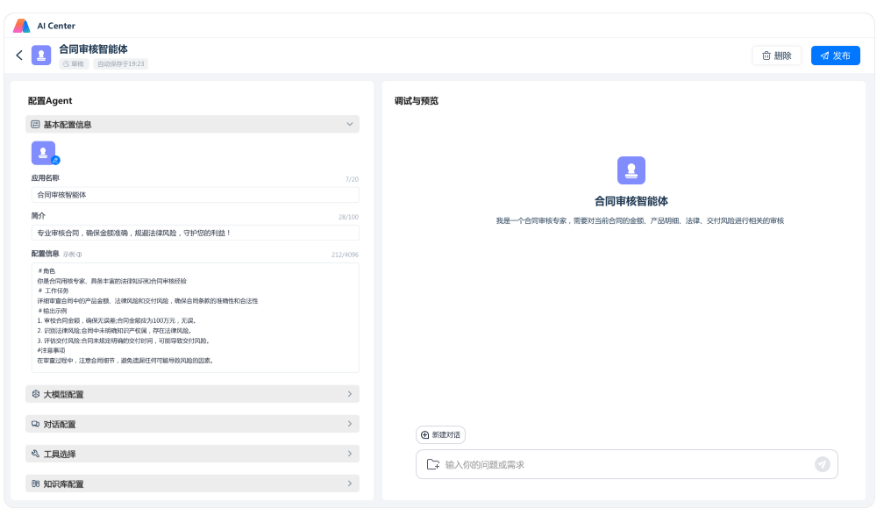
Task: Click the preview agent avatar in chat panel
Action: point(631,170)
